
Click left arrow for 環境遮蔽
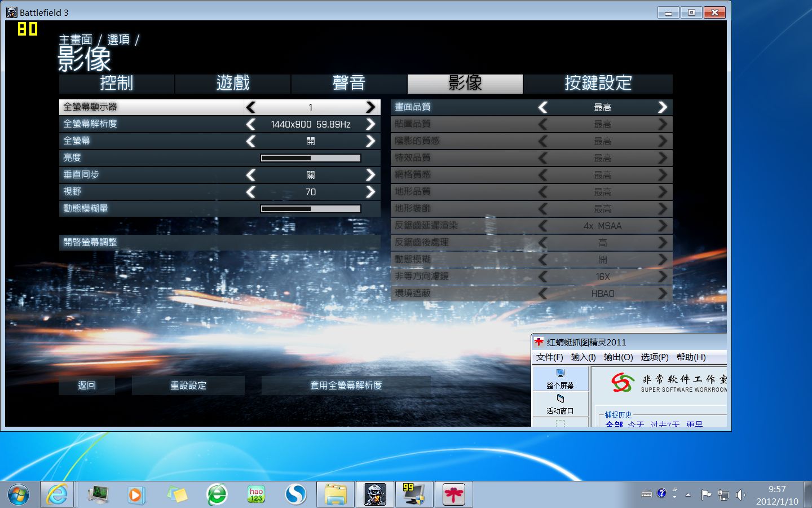543,294
